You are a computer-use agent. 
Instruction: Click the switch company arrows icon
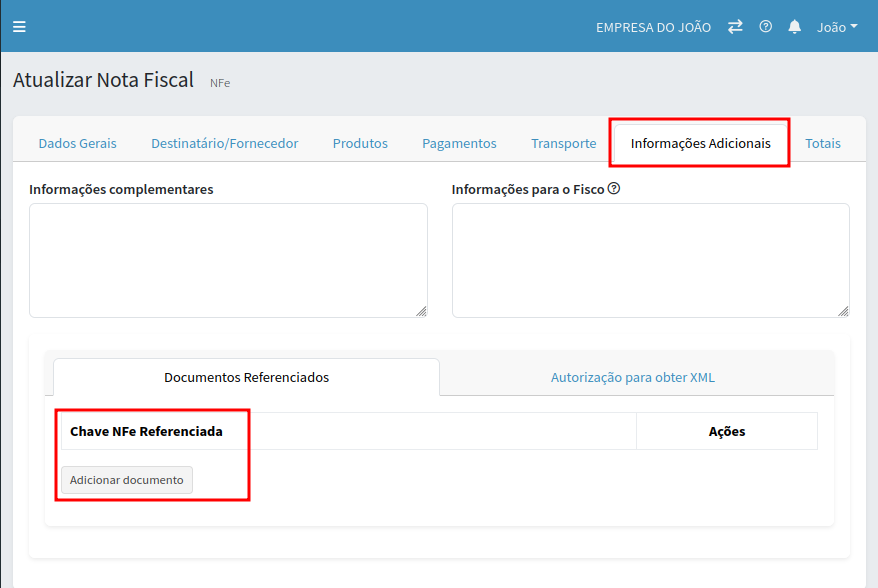pyautogui.click(x=735, y=27)
